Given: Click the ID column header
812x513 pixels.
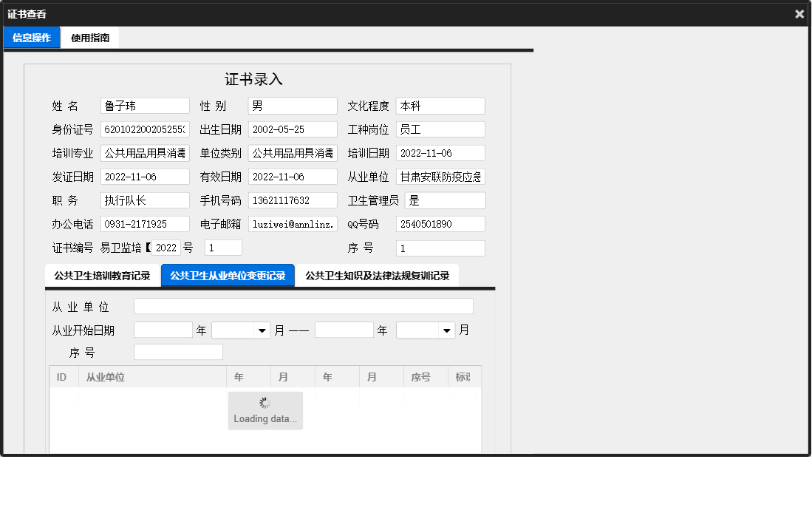Looking at the screenshot, I should [63, 376].
